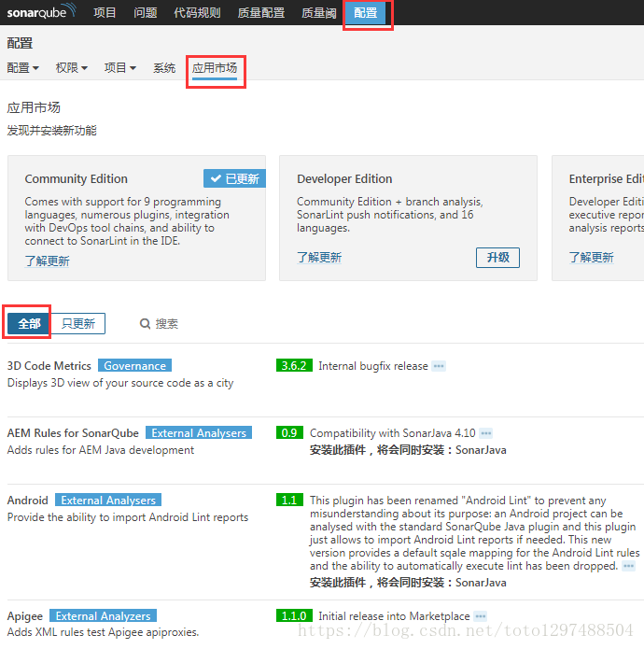Screen dimensions: 644x649
Task: Click the Apigee plugin name
Action: 25,616
